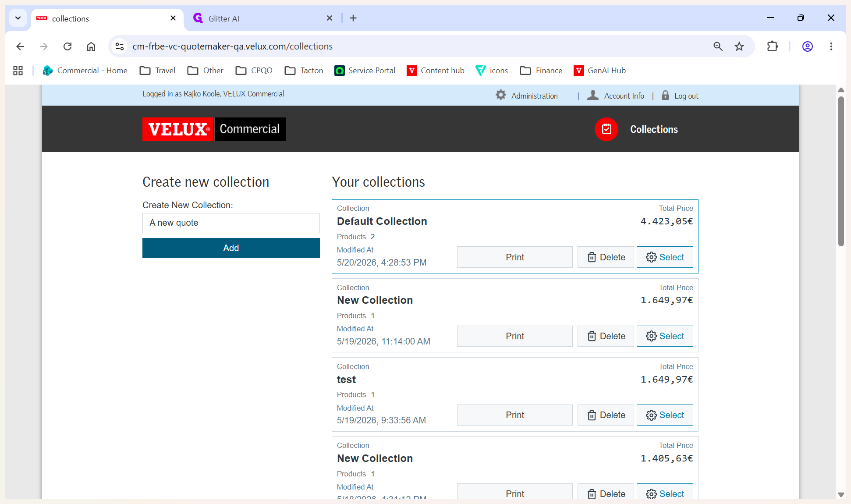Close the collections tab
Viewport: 851px width, 504px height.
(173, 18)
